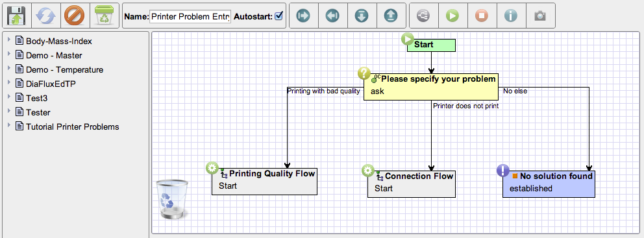The width and height of the screenshot is (644, 238).
Task: Select Body-Mass-Index in the tree
Action: 58,41
